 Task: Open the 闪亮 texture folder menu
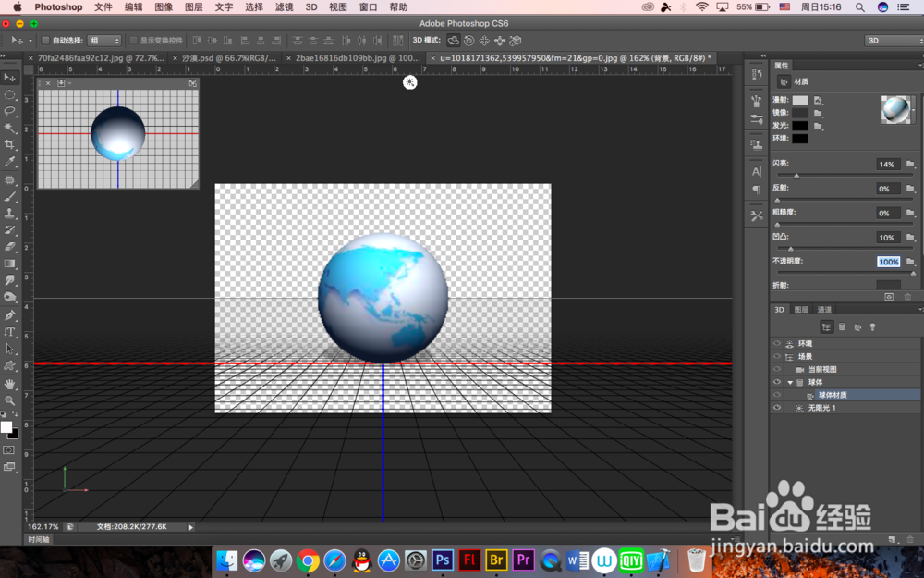click(910, 164)
